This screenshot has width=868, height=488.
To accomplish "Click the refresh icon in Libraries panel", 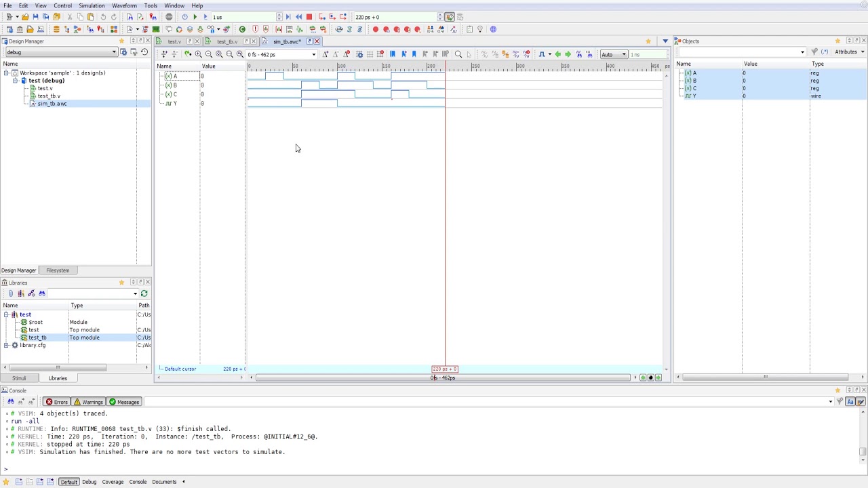I will pos(144,293).
